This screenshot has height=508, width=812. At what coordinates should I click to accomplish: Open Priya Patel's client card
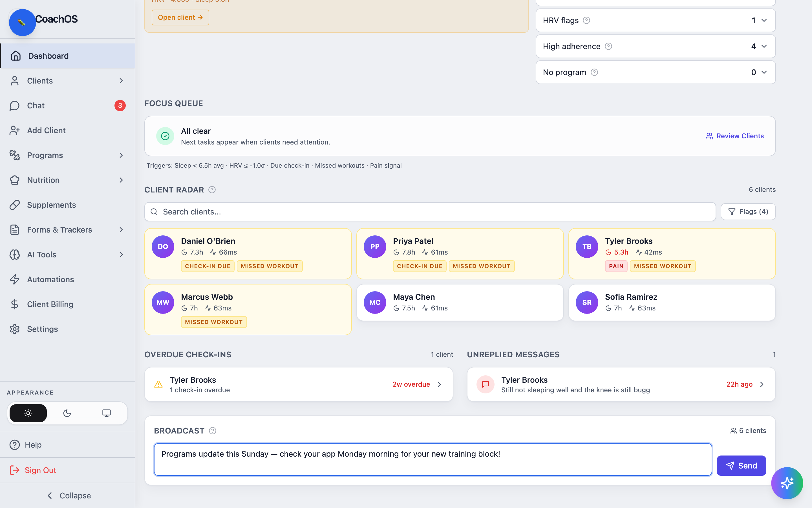[460, 254]
